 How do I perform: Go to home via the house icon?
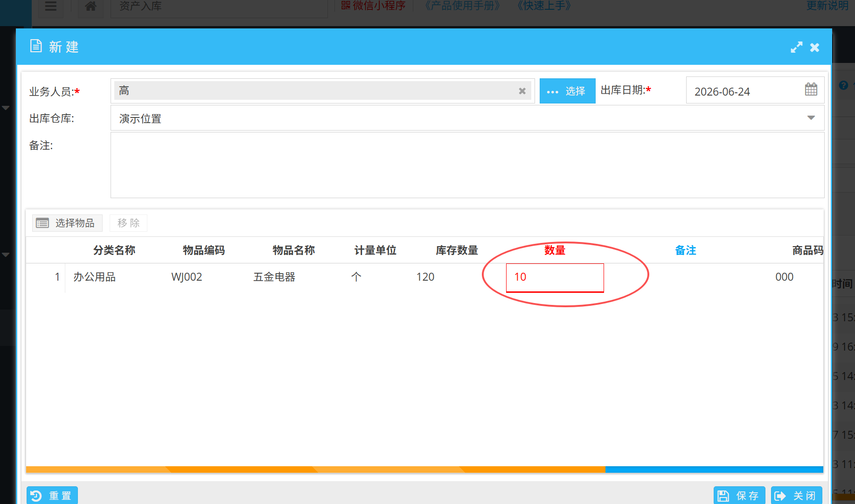click(x=91, y=6)
